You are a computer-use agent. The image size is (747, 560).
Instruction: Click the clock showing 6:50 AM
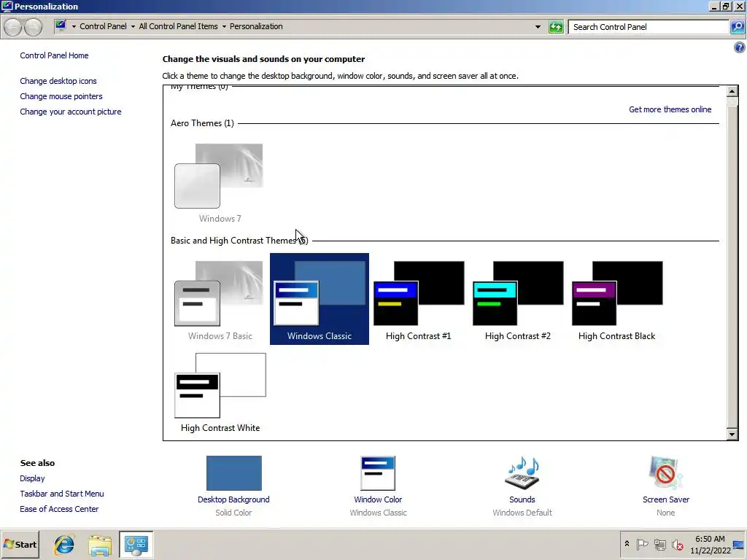coord(710,539)
